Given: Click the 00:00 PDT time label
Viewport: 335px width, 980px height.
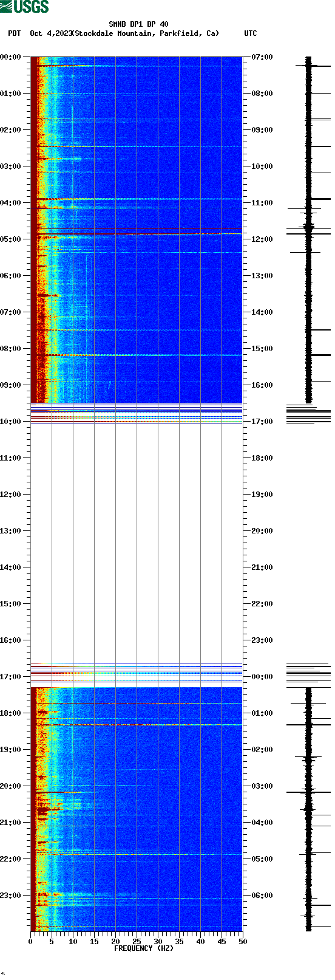Looking at the screenshot, I should (x=10, y=57).
